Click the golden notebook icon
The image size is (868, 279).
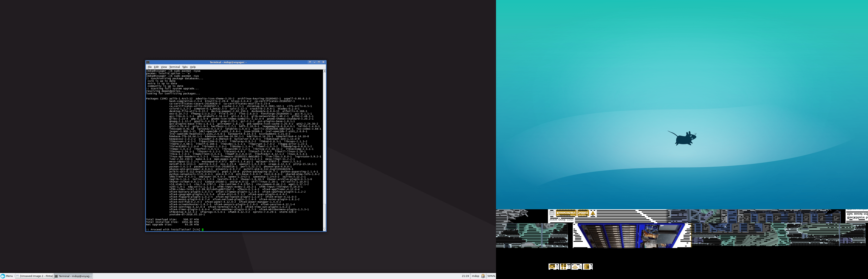point(586,267)
